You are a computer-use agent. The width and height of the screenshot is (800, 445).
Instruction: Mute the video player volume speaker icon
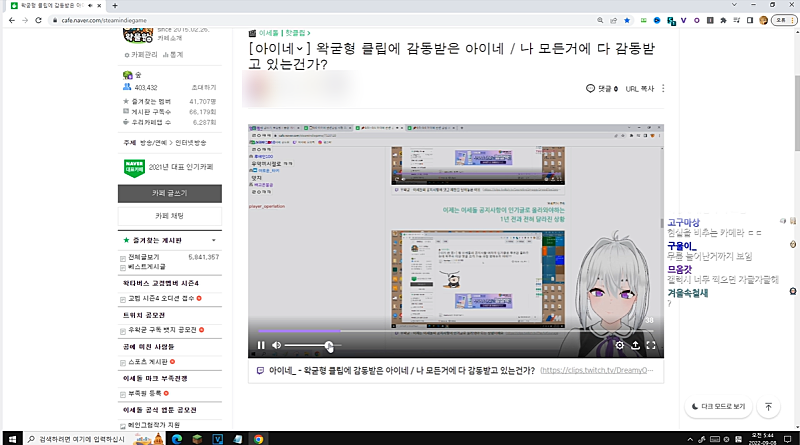tap(277, 345)
